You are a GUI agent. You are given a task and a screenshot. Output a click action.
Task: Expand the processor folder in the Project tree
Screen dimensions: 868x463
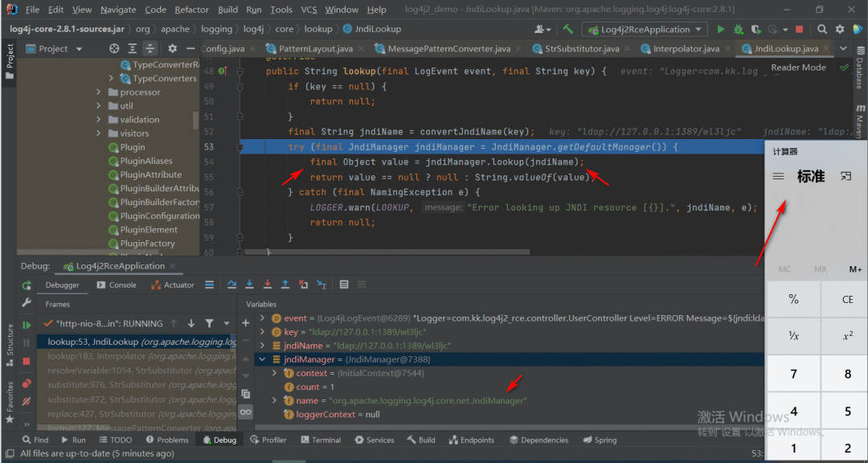point(99,92)
